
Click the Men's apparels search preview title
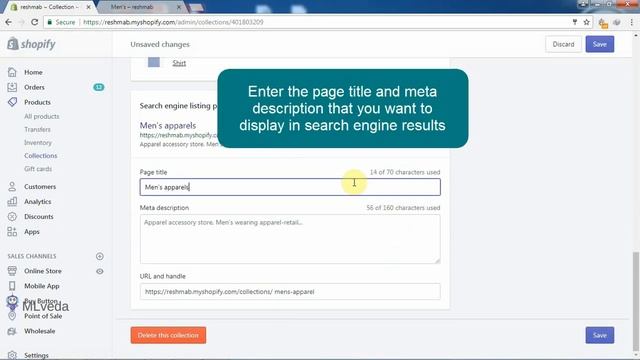click(168, 125)
